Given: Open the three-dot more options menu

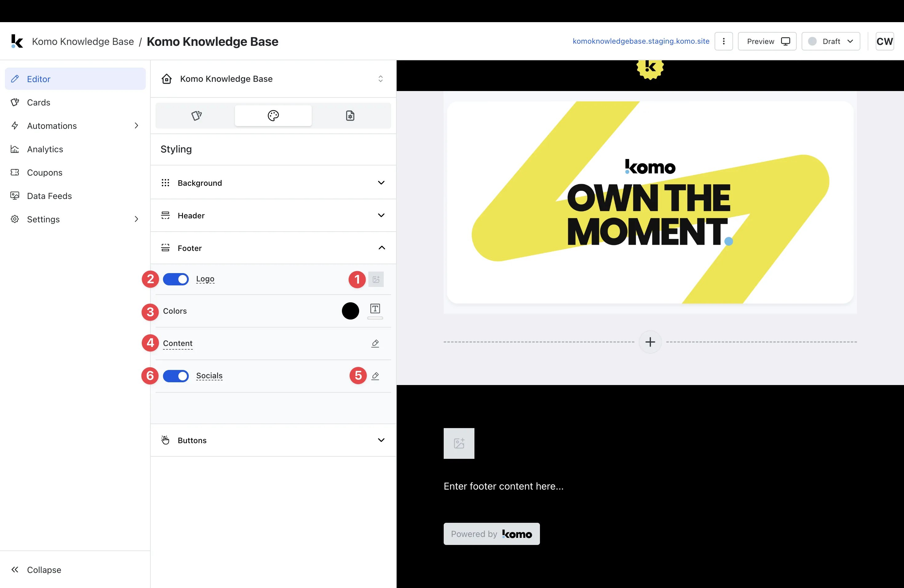Looking at the screenshot, I should pos(724,41).
